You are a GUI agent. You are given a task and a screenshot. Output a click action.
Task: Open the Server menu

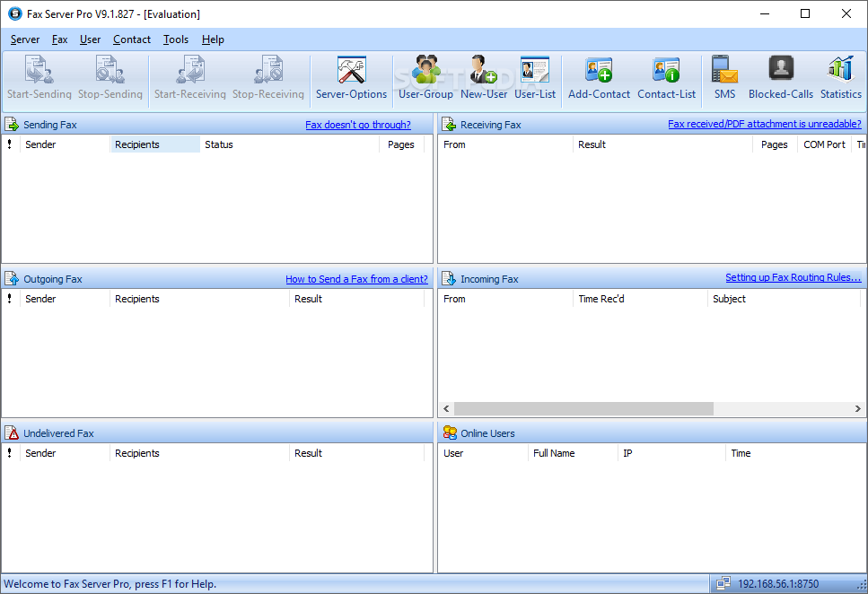[25, 39]
